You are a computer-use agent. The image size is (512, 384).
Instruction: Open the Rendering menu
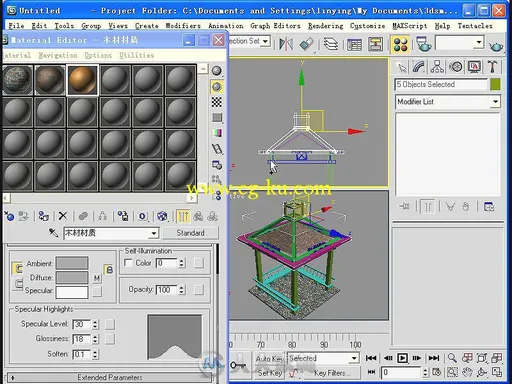325,26
